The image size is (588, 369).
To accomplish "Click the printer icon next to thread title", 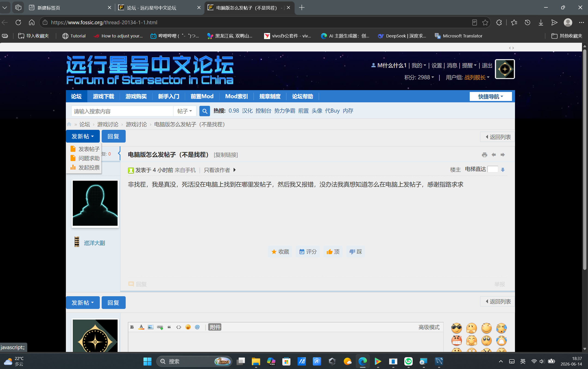I will pyautogui.click(x=484, y=155).
